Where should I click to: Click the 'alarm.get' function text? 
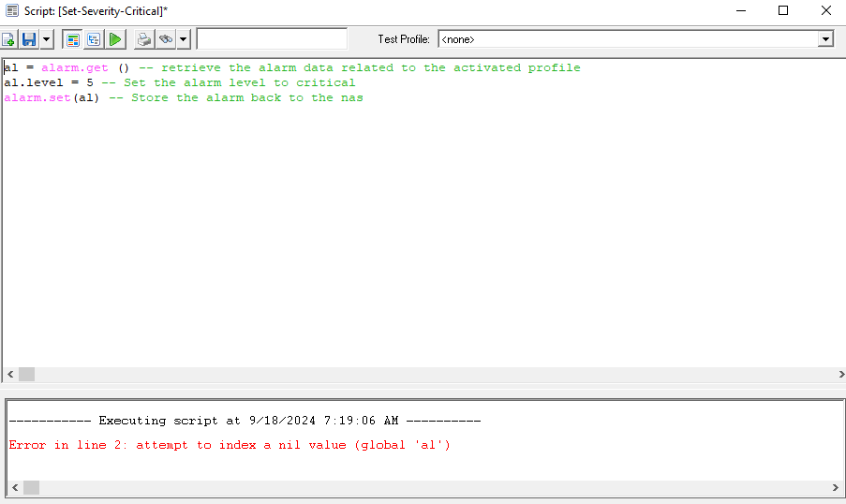(74, 67)
